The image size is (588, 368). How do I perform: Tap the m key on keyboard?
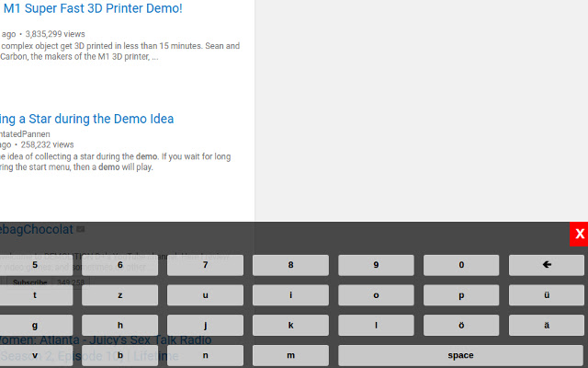(290, 355)
